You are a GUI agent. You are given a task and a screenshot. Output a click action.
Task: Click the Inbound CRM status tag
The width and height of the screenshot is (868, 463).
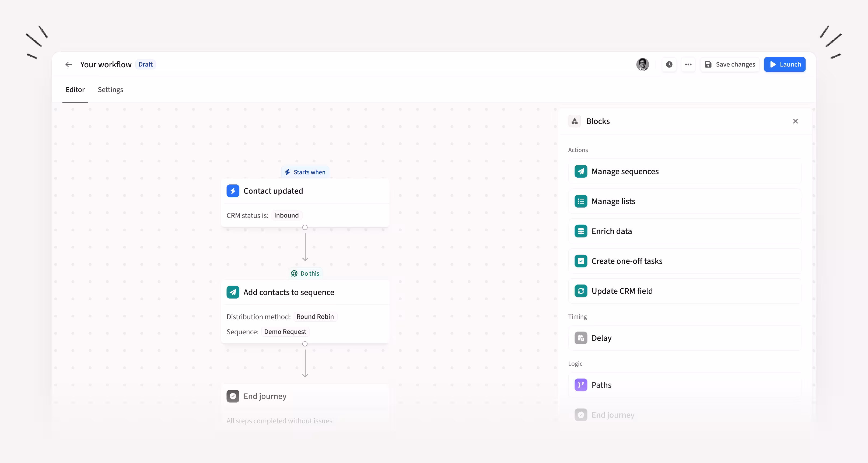(286, 215)
